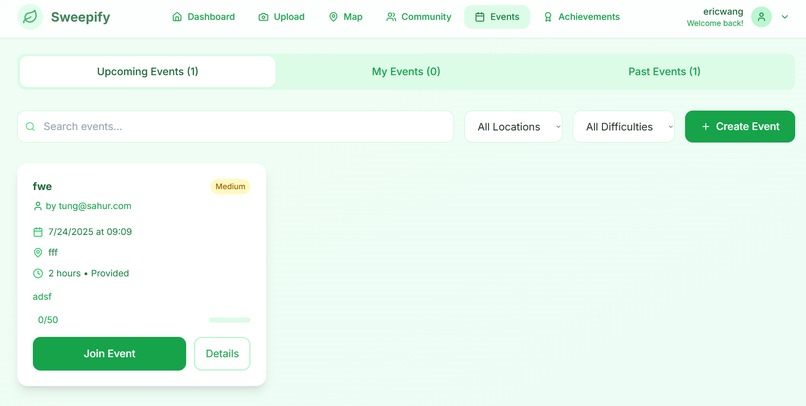Click the user avatar icon
The image size is (806, 406).
coord(761,17)
